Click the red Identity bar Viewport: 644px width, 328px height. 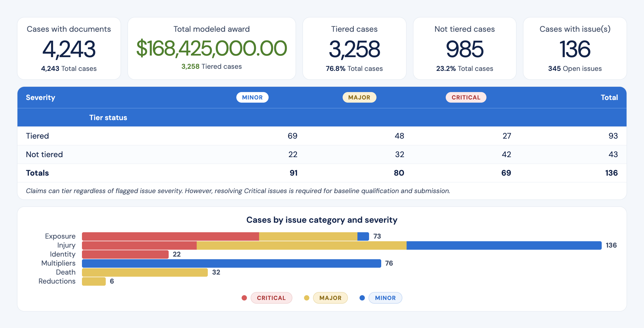point(125,254)
